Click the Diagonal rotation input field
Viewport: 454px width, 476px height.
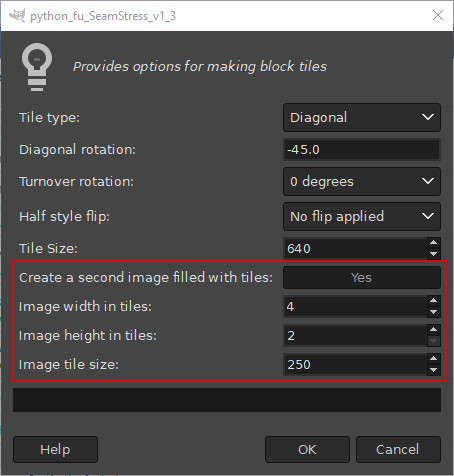[362, 149]
